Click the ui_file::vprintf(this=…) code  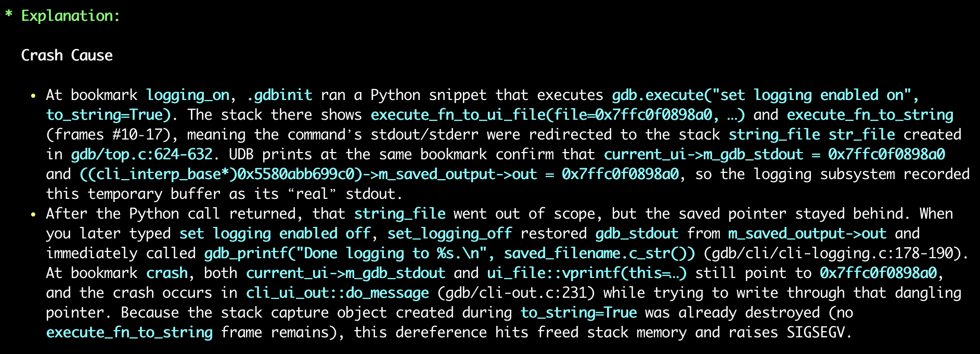tap(587, 273)
